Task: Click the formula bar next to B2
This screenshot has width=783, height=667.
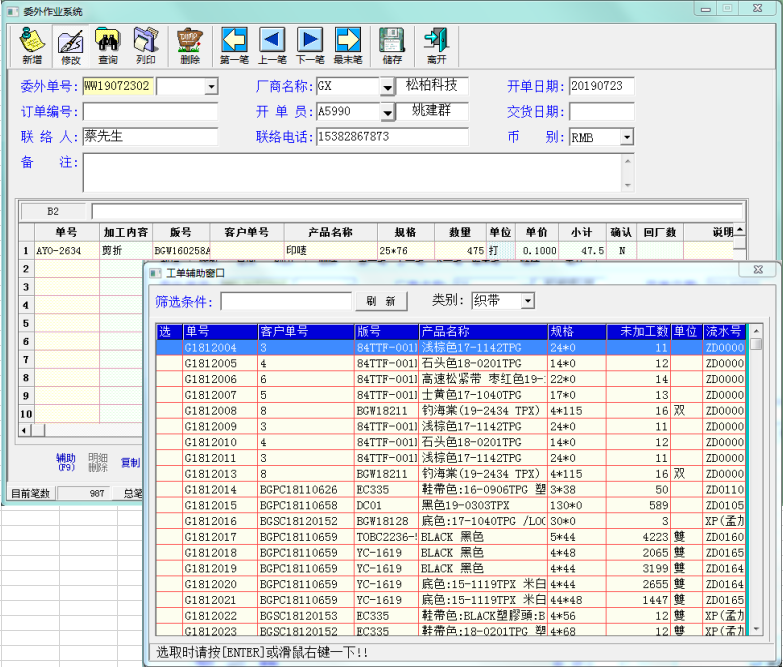Action: (x=417, y=211)
